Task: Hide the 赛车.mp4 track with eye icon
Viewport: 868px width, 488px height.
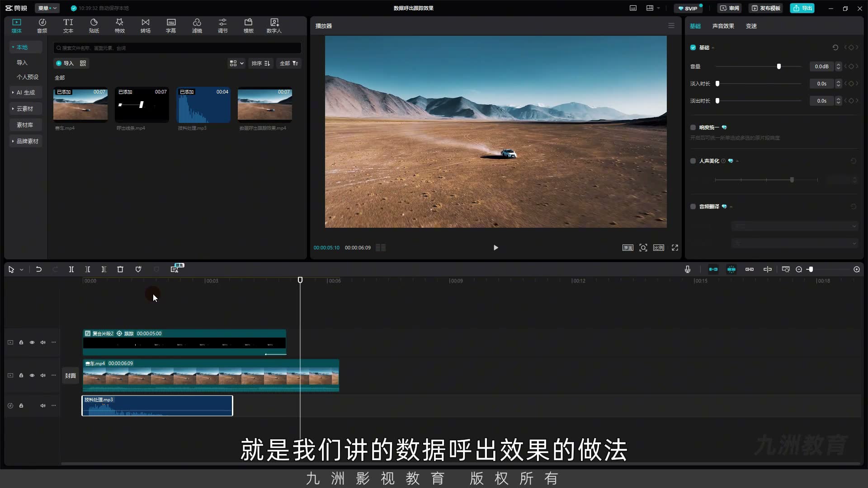Action: 32,375
